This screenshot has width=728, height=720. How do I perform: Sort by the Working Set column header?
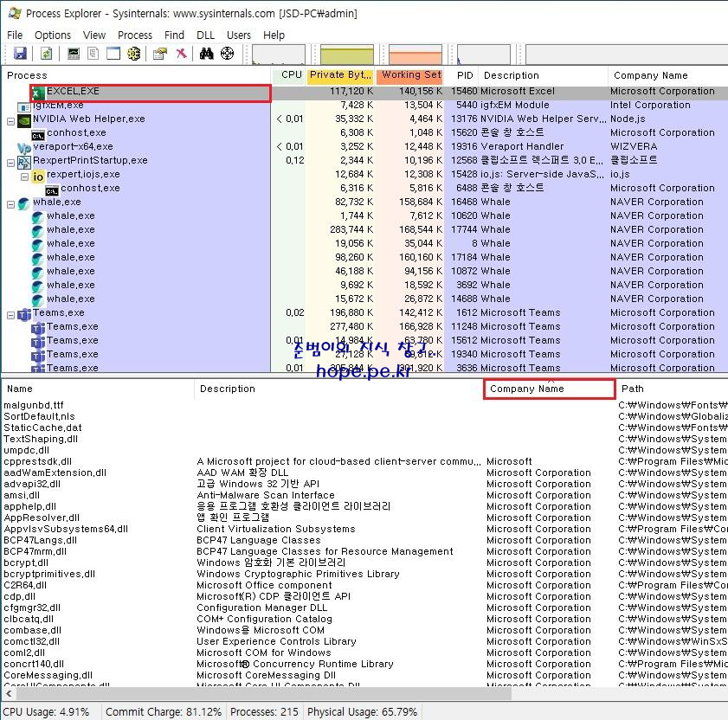pyautogui.click(x=410, y=75)
